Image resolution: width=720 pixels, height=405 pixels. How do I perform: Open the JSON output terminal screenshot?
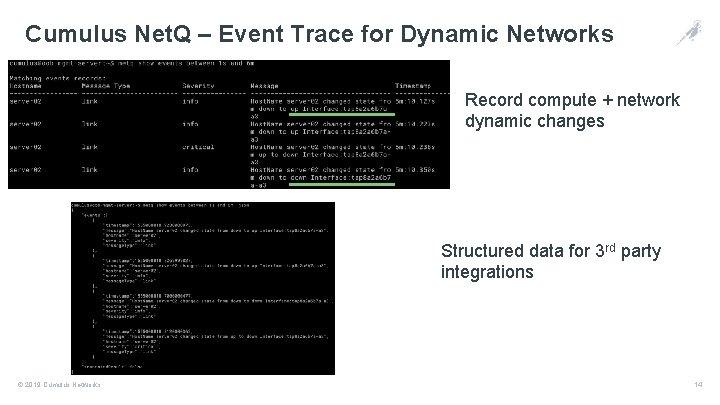click(203, 288)
